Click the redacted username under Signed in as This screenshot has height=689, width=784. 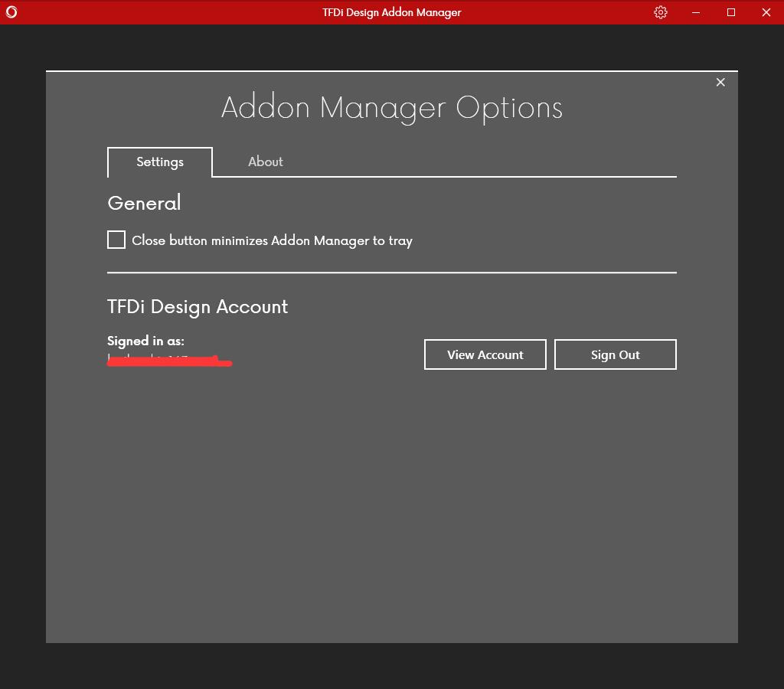tap(168, 360)
